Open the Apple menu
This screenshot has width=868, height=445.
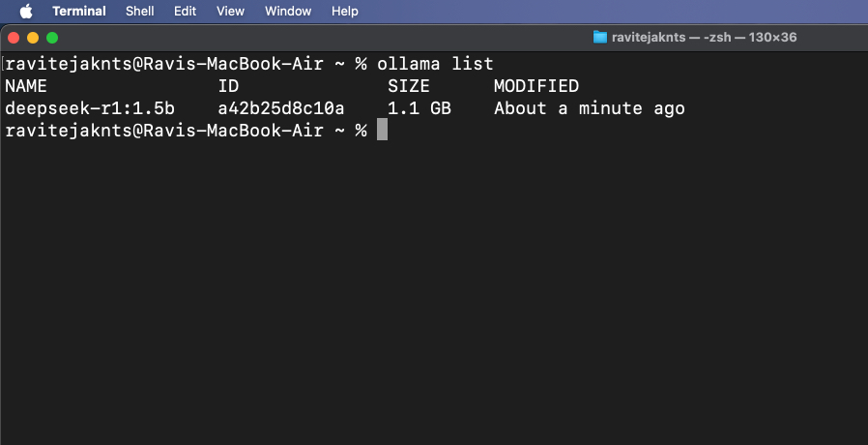click(x=26, y=12)
